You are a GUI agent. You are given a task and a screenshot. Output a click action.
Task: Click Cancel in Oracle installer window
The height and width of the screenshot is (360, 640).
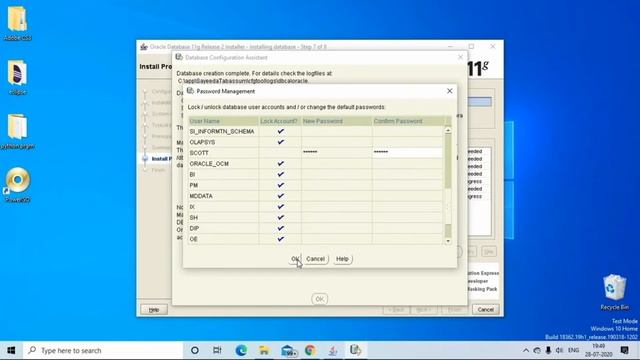[485, 309]
